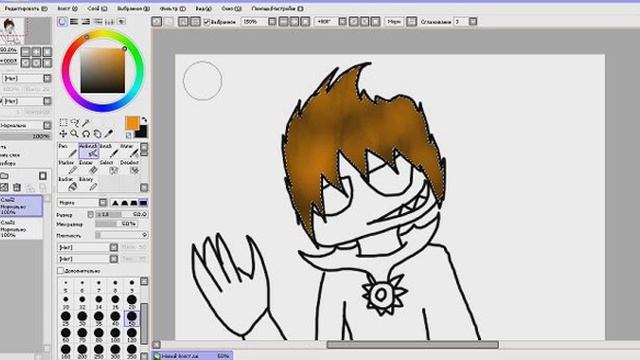
Task: Pick brush size preset 20
Action: [131, 302]
